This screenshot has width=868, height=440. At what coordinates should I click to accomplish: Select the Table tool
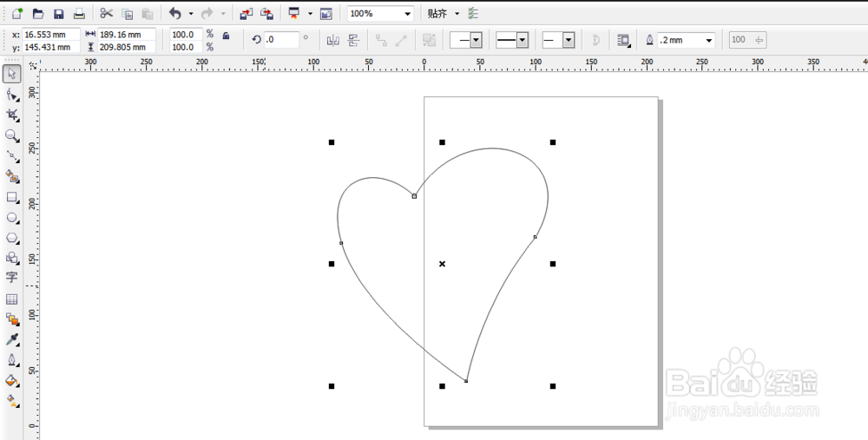11,299
